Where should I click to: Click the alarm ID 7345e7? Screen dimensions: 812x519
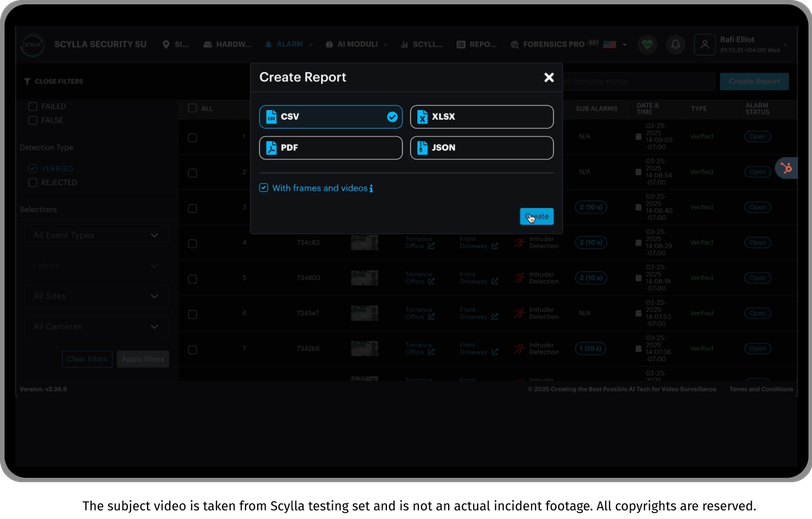tap(308, 313)
